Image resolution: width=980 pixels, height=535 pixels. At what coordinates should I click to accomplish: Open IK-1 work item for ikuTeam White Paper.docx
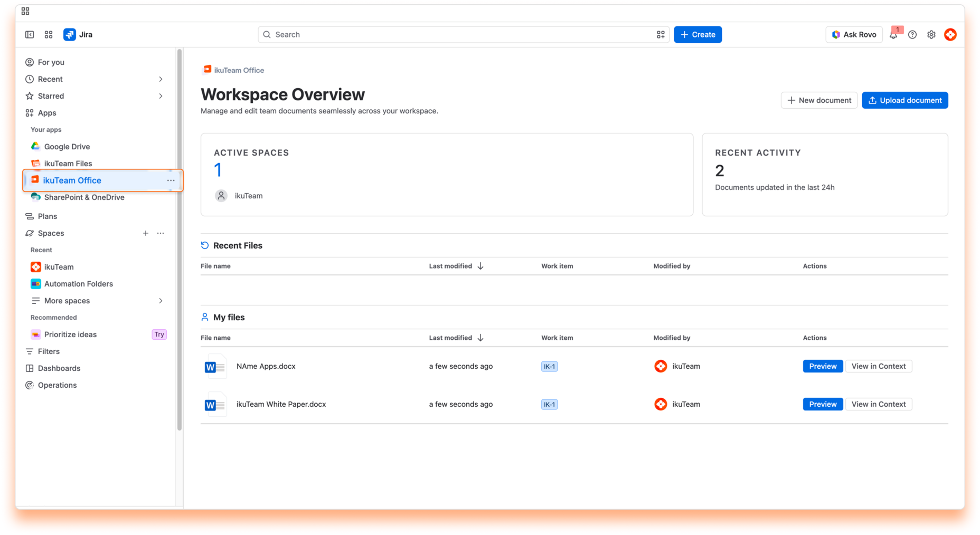[549, 404]
